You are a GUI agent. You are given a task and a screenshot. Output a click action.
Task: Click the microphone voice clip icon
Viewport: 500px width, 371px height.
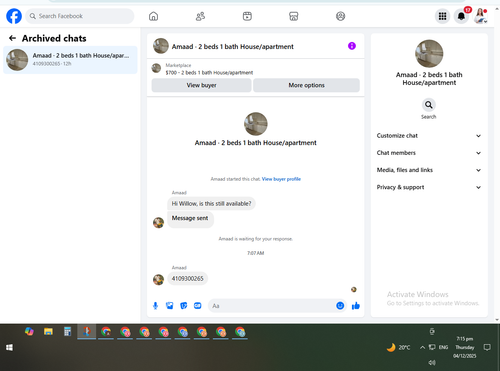[x=155, y=306]
